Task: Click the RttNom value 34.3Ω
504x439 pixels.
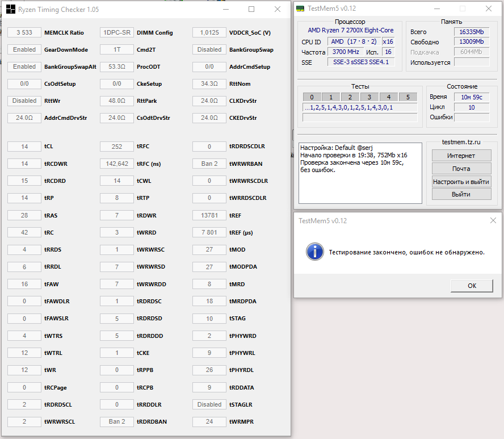Action: (209, 83)
